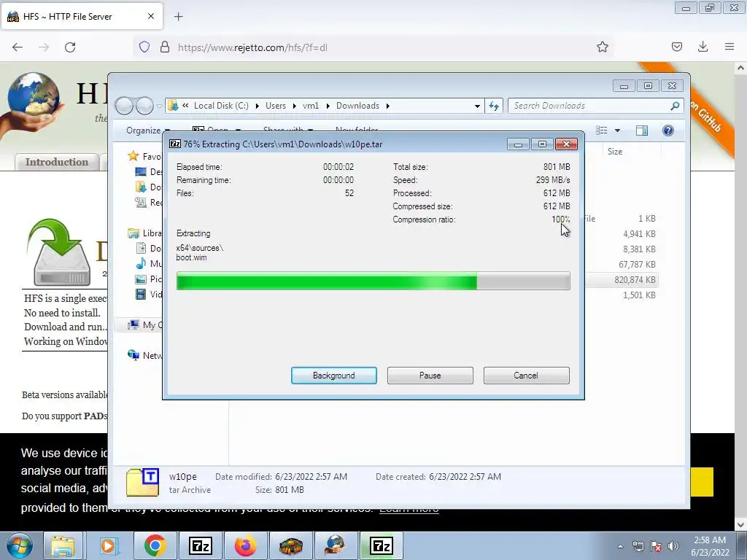Click the Size column header
The image size is (747, 560).
pyautogui.click(x=614, y=152)
